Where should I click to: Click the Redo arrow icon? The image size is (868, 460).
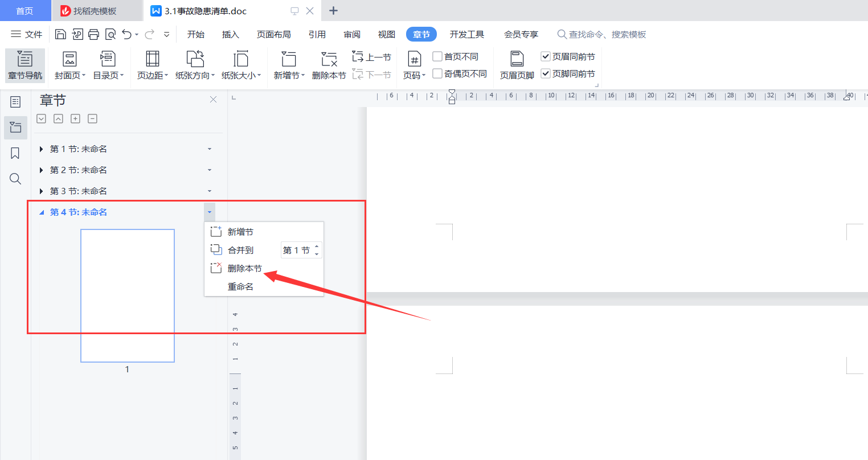click(149, 35)
